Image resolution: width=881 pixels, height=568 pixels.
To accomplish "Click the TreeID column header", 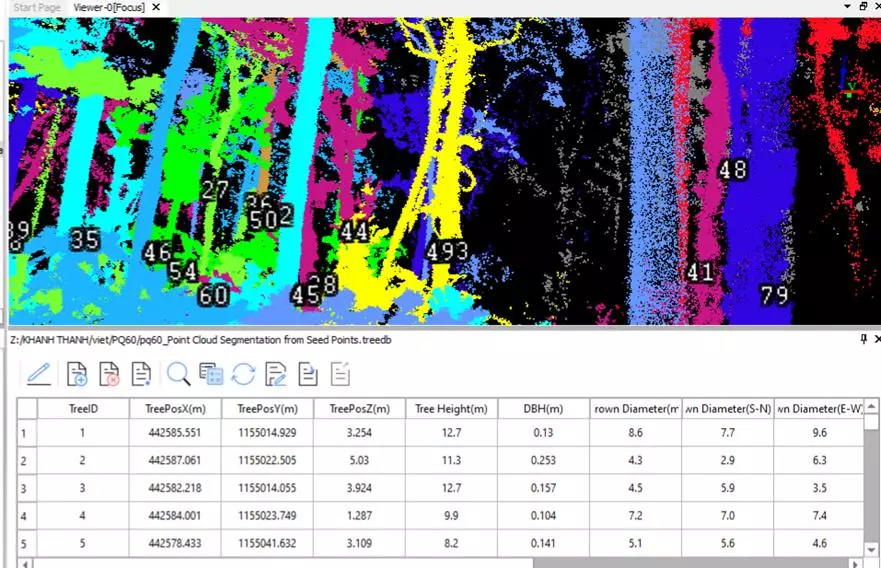I will (x=83, y=408).
